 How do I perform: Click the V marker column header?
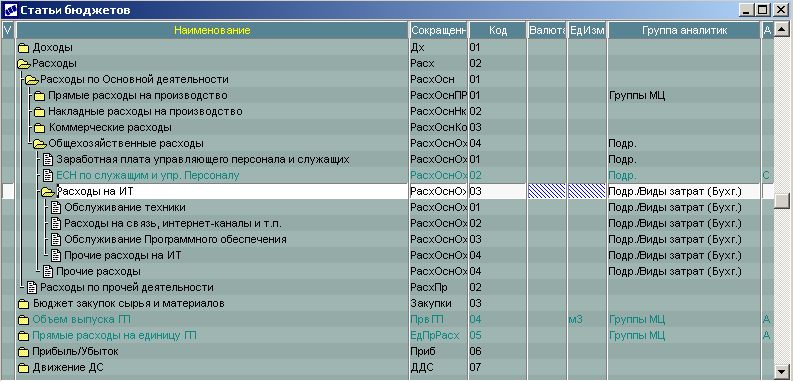pyautogui.click(x=8, y=30)
